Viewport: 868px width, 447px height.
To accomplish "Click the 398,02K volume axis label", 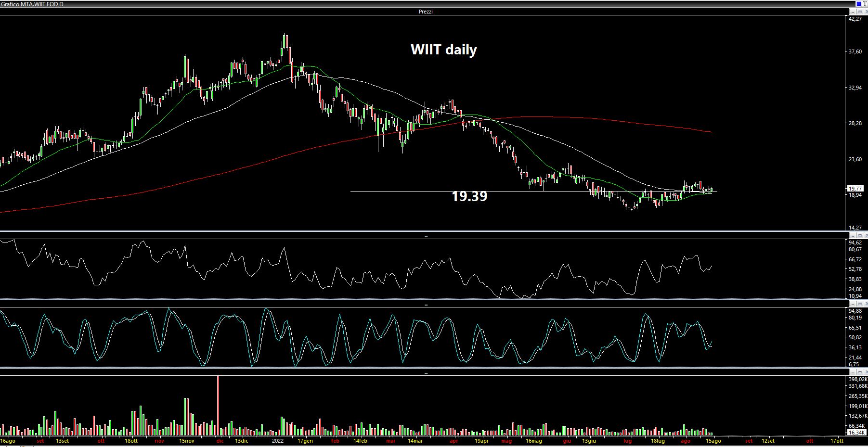I will pos(858,379).
